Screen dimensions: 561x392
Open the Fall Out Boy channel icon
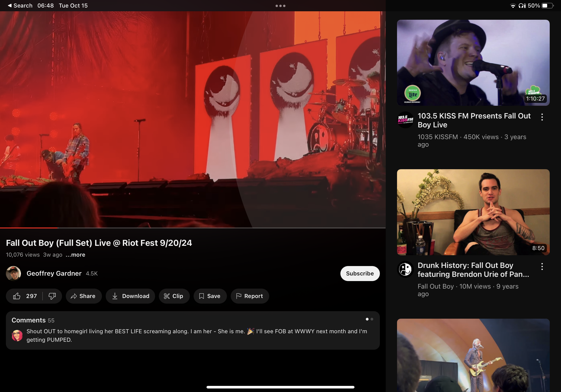[x=405, y=269]
